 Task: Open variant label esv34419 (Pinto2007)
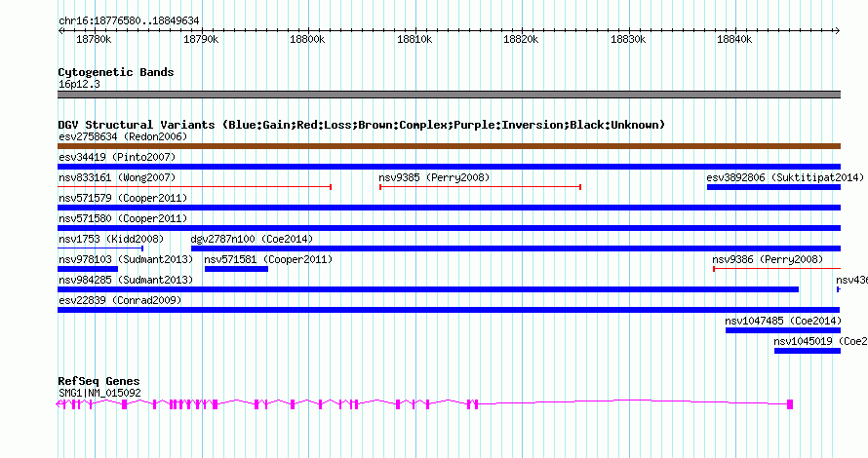(x=117, y=157)
